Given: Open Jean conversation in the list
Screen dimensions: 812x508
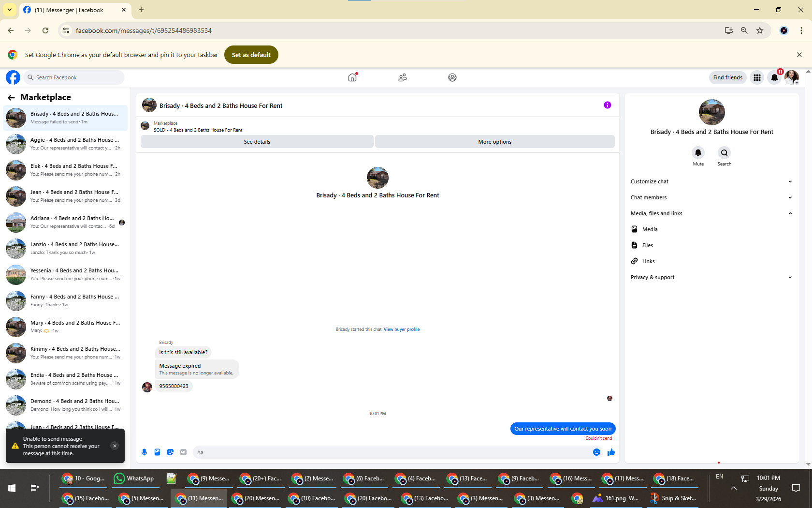Looking at the screenshot, I should coord(65,196).
